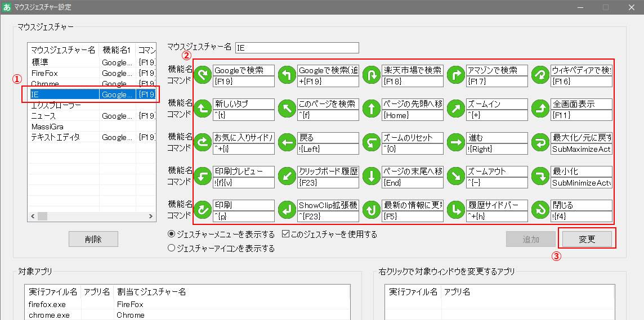Screen dimensions: 644x320
Task: Click the 戻る function name field
Action: pos(329,138)
